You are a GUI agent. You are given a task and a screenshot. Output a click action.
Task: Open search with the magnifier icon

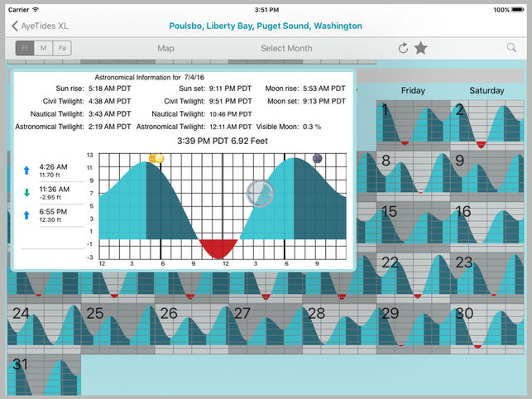511,48
